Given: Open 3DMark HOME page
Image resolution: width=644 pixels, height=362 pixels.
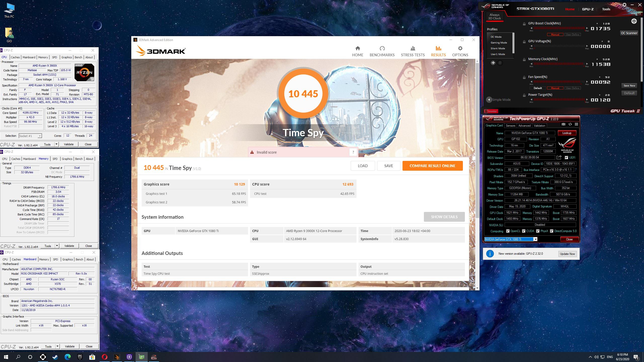Looking at the screenshot, I should tap(357, 51).
